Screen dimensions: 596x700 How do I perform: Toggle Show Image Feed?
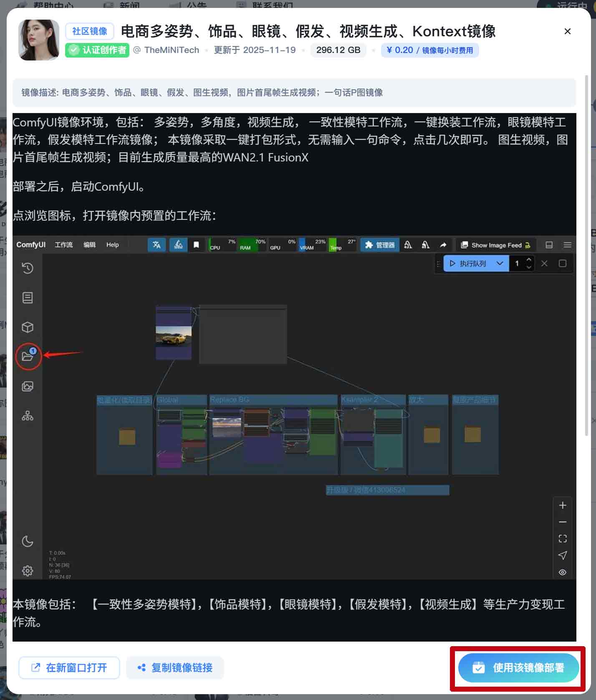pos(495,245)
